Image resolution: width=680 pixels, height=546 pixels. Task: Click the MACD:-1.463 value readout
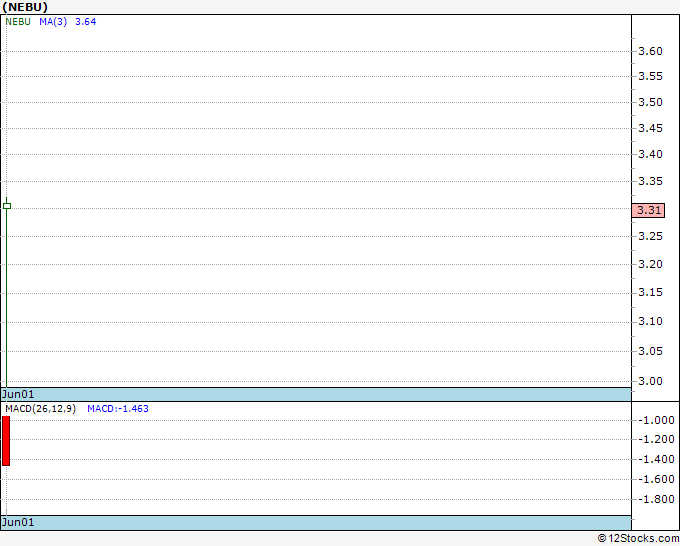[118, 409]
